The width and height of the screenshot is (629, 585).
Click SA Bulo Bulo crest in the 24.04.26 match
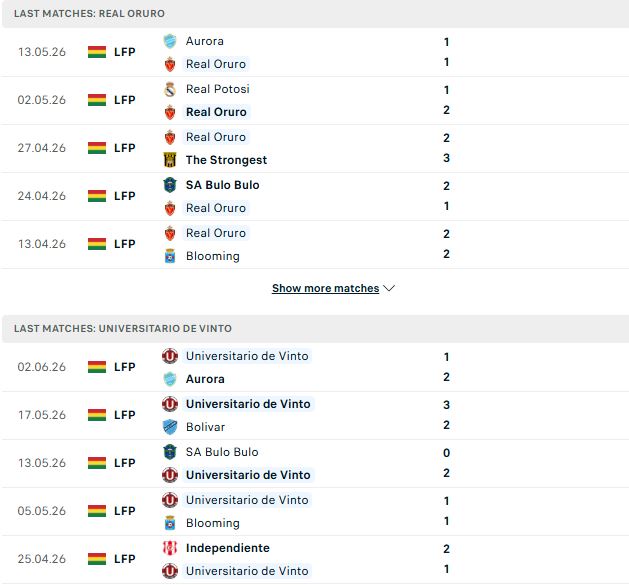[170, 185]
